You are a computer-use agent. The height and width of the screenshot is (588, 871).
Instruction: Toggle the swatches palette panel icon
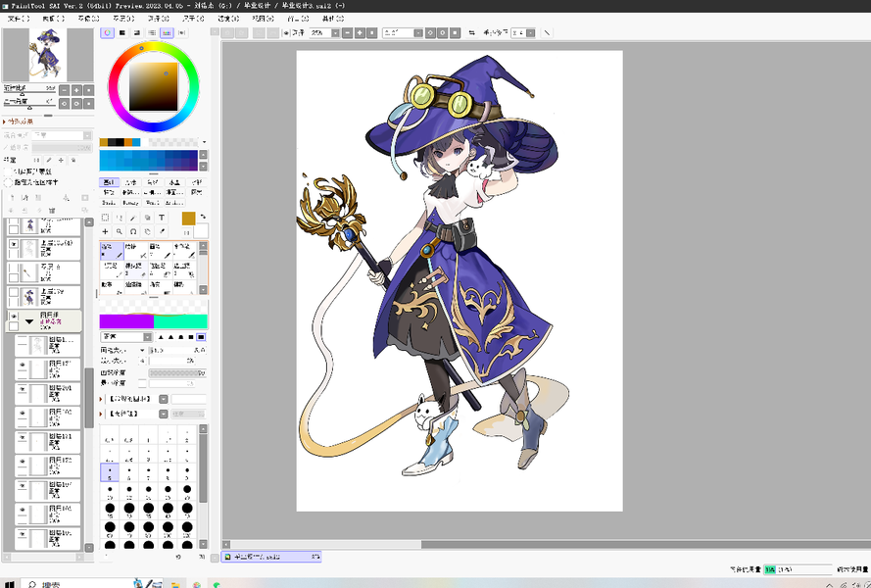tap(167, 32)
